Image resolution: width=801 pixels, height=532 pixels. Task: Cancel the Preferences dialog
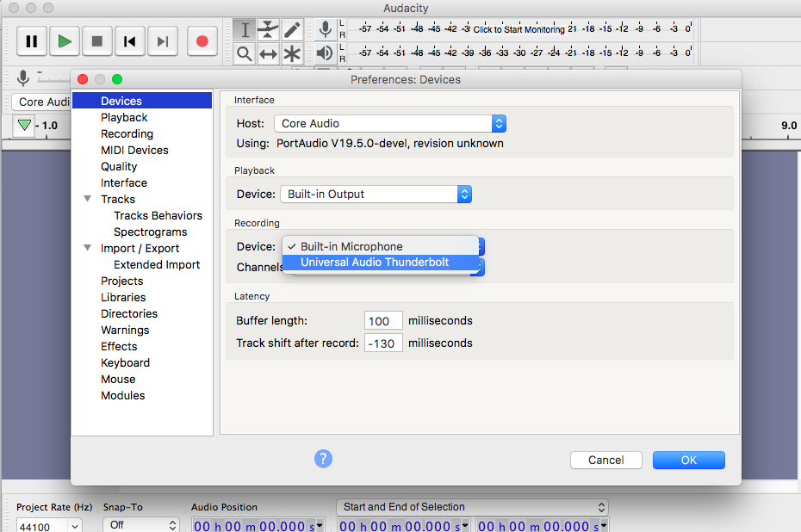tap(605, 460)
